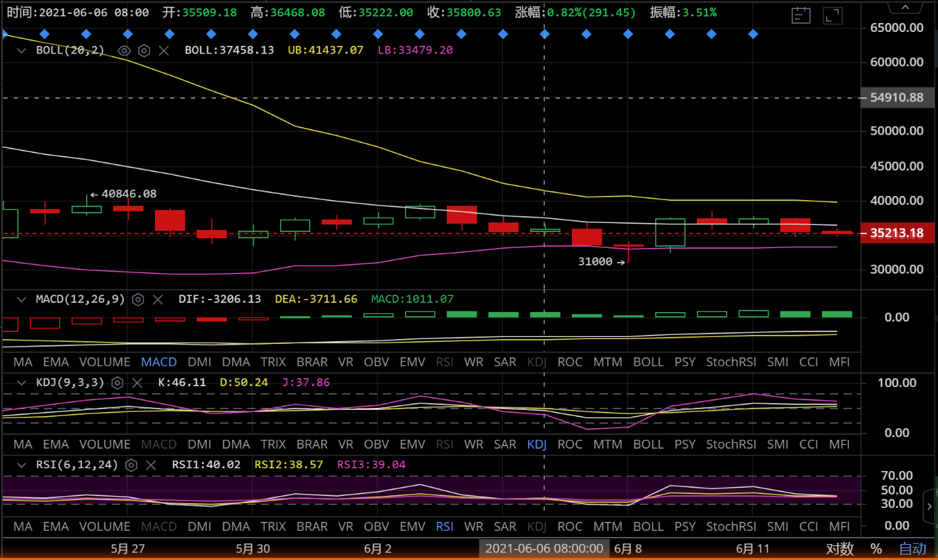Remove the KDJ indicator panel
Viewport: 938px width, 560px height.
137,382
